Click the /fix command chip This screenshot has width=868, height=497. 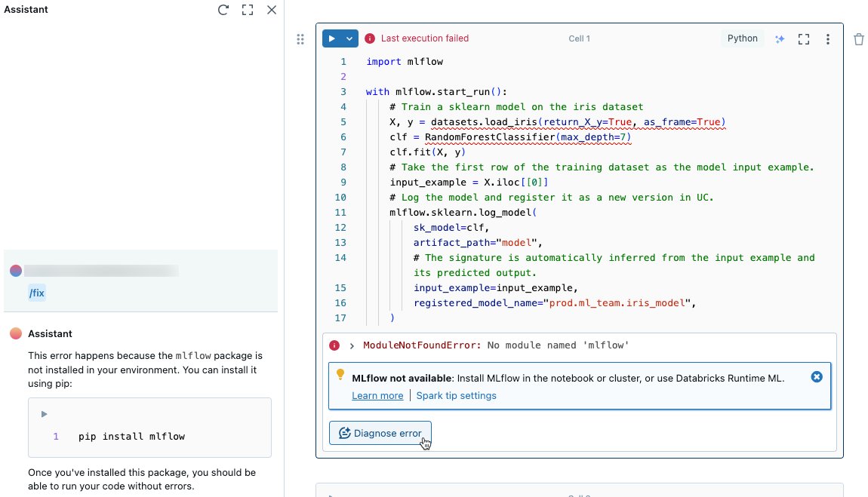click(36, 292)
